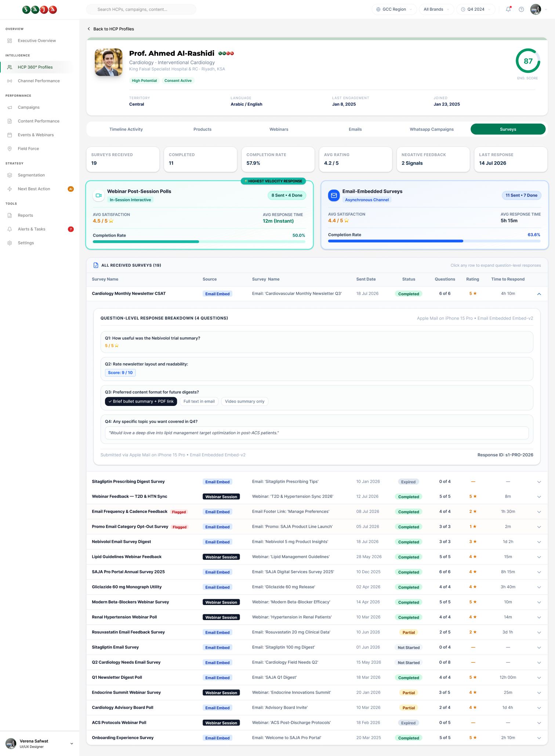Click the SAJA badge beside doctor's name
The image size is (555, 756).
[x=226, y=54]
